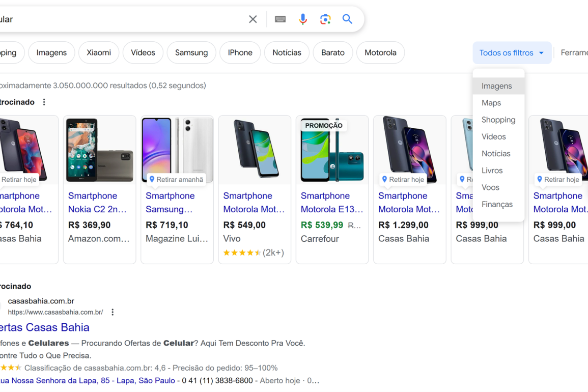The width and height of the screenshot is (588, 392).
Task: Open the R$ 1.299,00 Smartphone Motorola link
Action: (x=409, y=203)
